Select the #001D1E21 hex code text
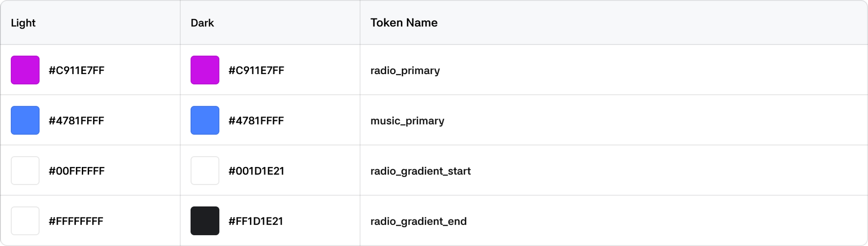This screenshot has height=246, width=868. (256, 171)
